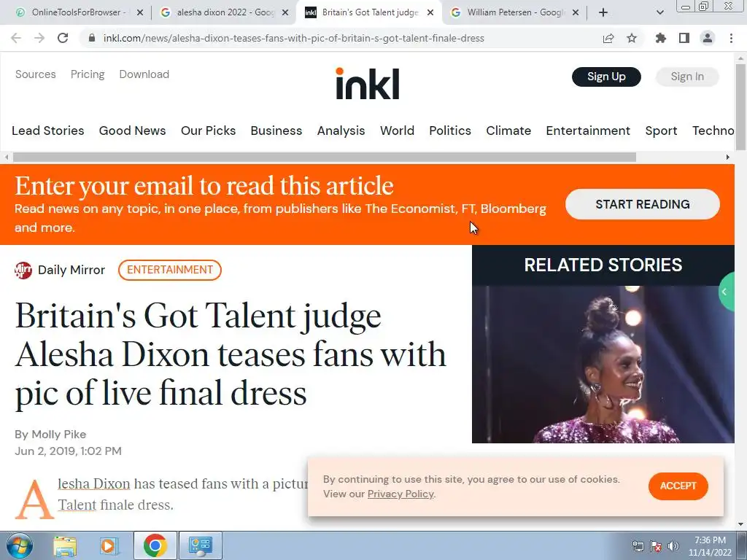Image resolution: width=747 pixels, height=560 pixels.
Task: Select the Sport category
Action: coord(661,131)
